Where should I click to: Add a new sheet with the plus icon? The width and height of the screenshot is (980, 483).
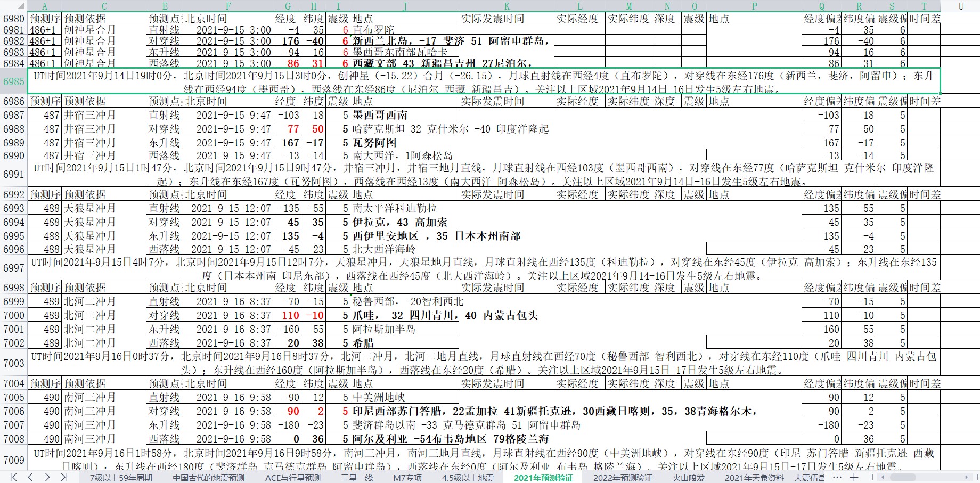[854, 477]
